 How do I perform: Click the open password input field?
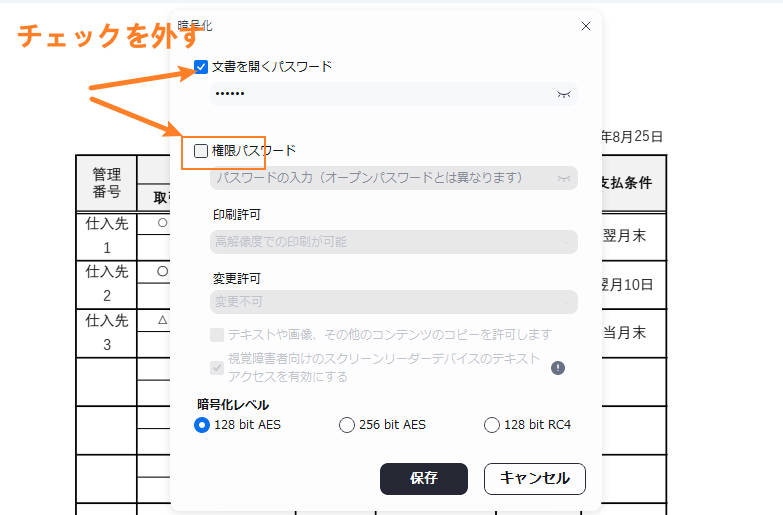point(393,94)
